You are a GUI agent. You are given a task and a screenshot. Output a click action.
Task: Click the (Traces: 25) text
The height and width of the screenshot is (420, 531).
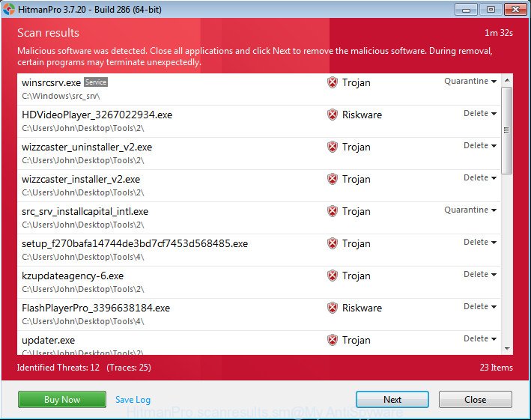[x=129, y=368]
